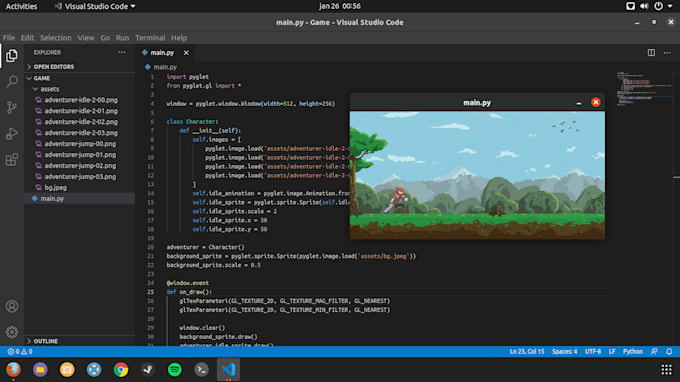680x382 pixels.
Task: Open adventurer-jump-02.png file
Action: [x=79, y=166]
